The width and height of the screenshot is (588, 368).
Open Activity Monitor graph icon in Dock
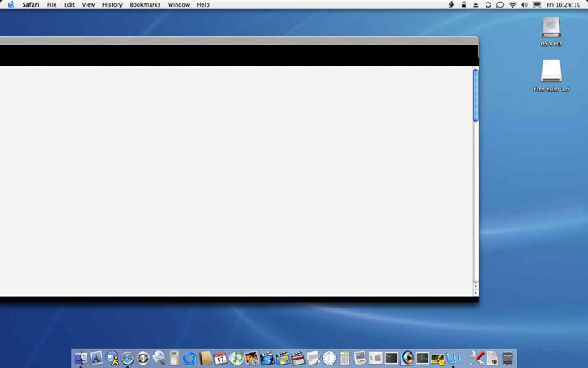click(423, 359)
